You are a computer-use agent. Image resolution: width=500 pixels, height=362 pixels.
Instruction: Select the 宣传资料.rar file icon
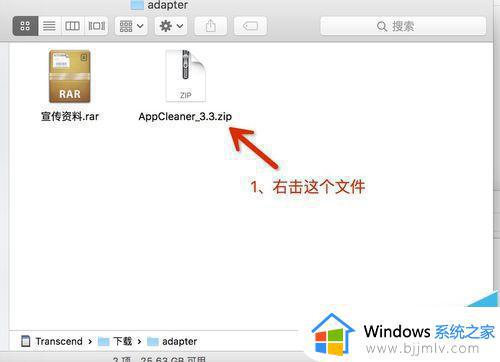point(70,76)
